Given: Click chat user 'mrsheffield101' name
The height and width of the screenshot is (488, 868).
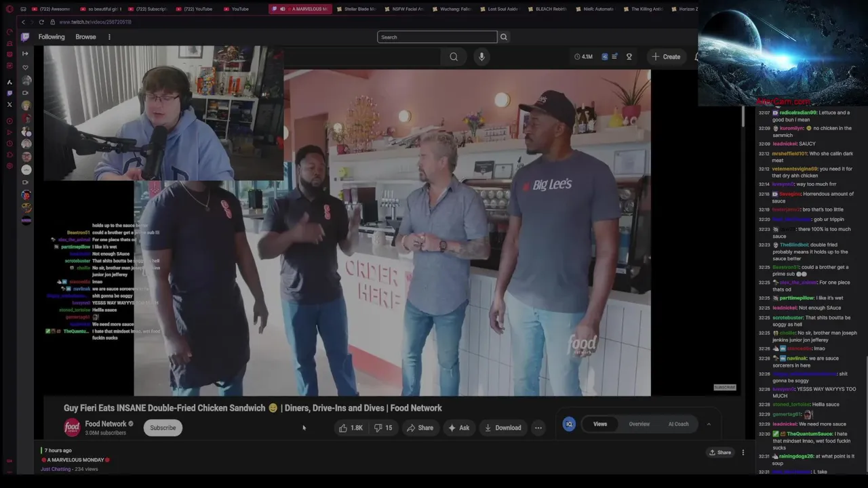Looking at the screenshot, I should click(790, 153).
